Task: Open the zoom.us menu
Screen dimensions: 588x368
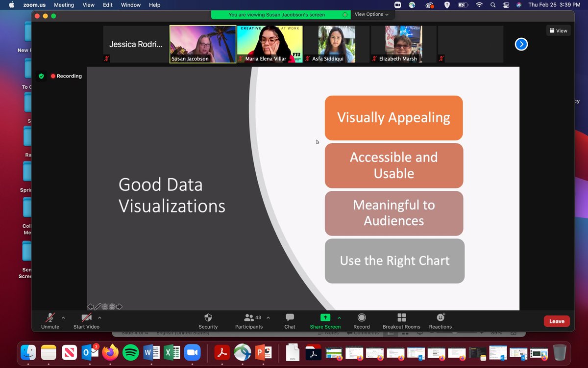Action: 34,5
